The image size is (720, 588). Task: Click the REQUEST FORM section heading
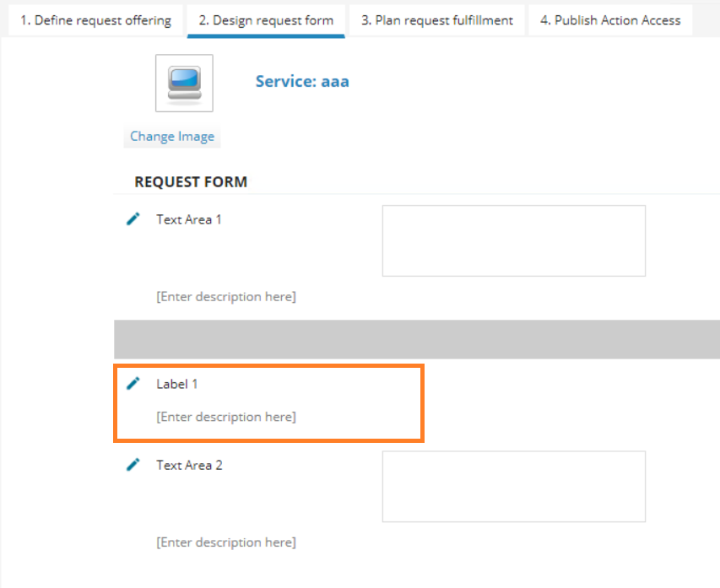[x=191, y=182]
